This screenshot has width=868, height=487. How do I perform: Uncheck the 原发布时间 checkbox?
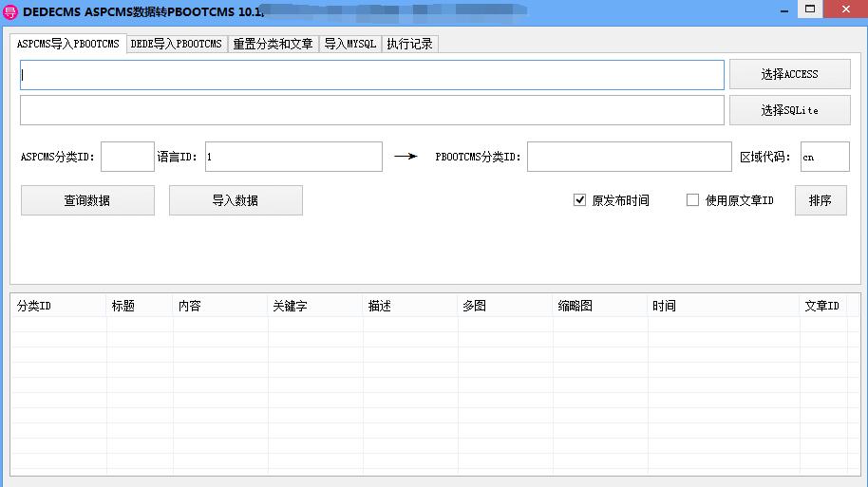(x=579, y=199)
